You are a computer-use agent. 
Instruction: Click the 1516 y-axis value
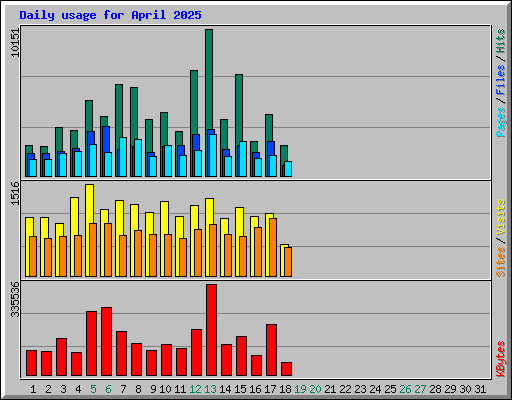click(15, 193)
